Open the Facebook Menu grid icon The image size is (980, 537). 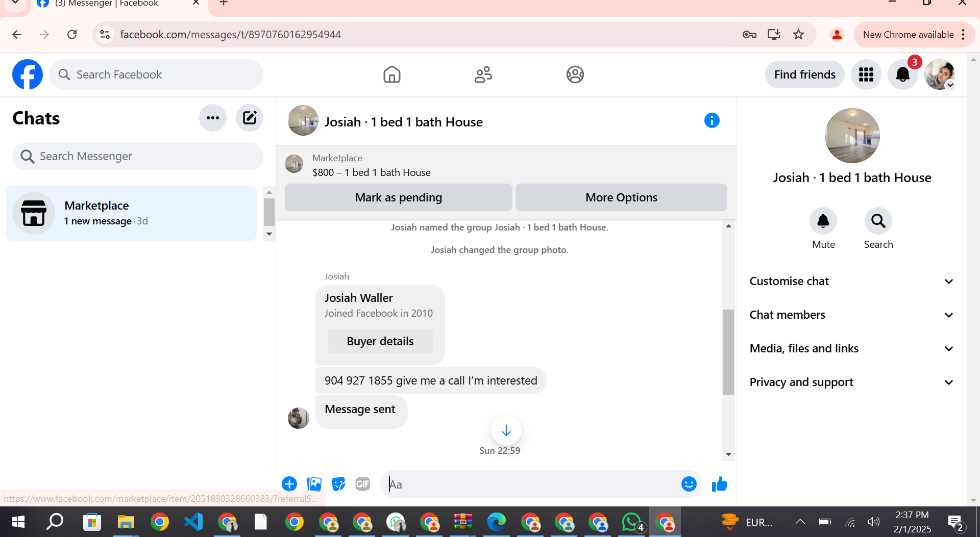[x=866, y=74]
